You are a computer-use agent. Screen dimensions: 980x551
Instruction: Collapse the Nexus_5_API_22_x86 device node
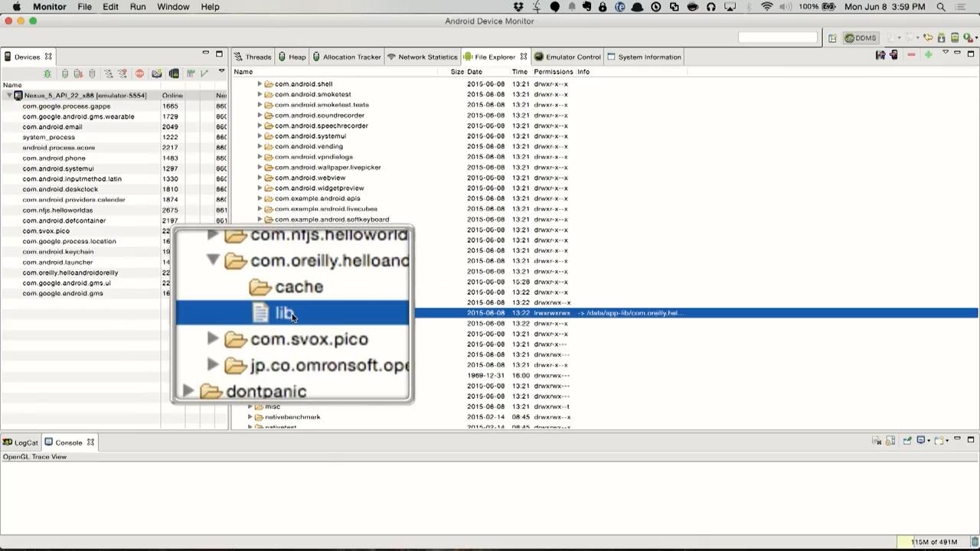(9, 96)
